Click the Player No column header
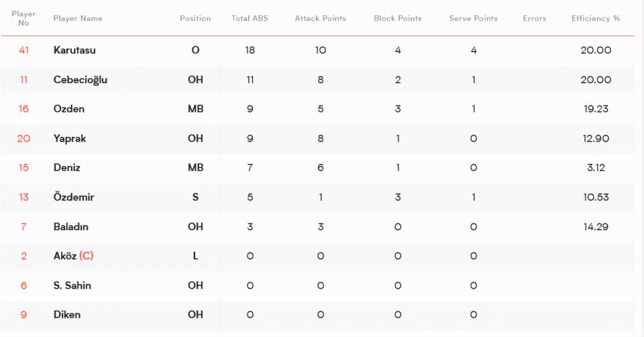644x337 pixels. [x=23, y=19]
